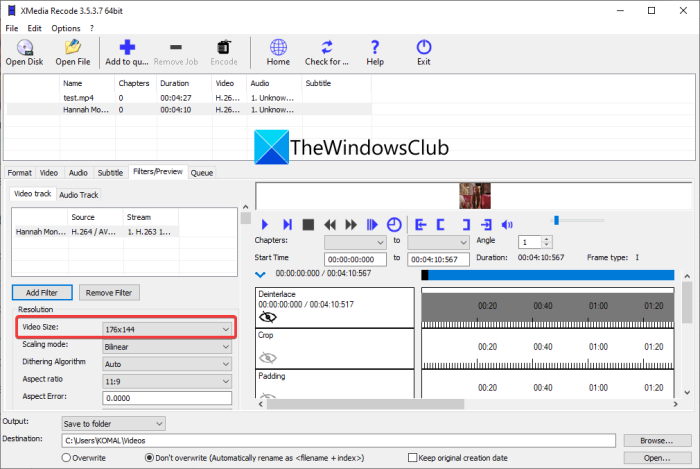Click the volume slider handle
Screen dimensions: 700x469
tap(557, 219)
